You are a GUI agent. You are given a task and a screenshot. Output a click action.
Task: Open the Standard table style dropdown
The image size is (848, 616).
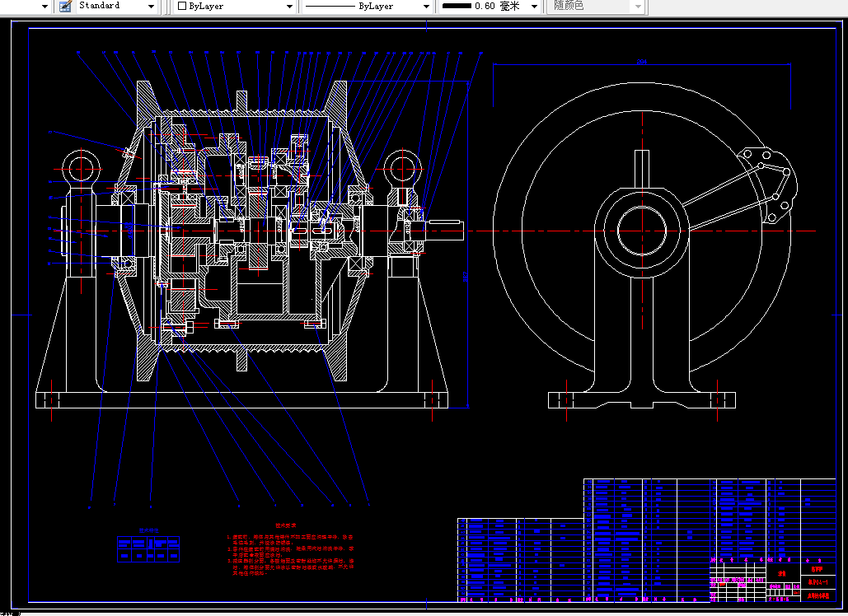(x=116, y=6)
